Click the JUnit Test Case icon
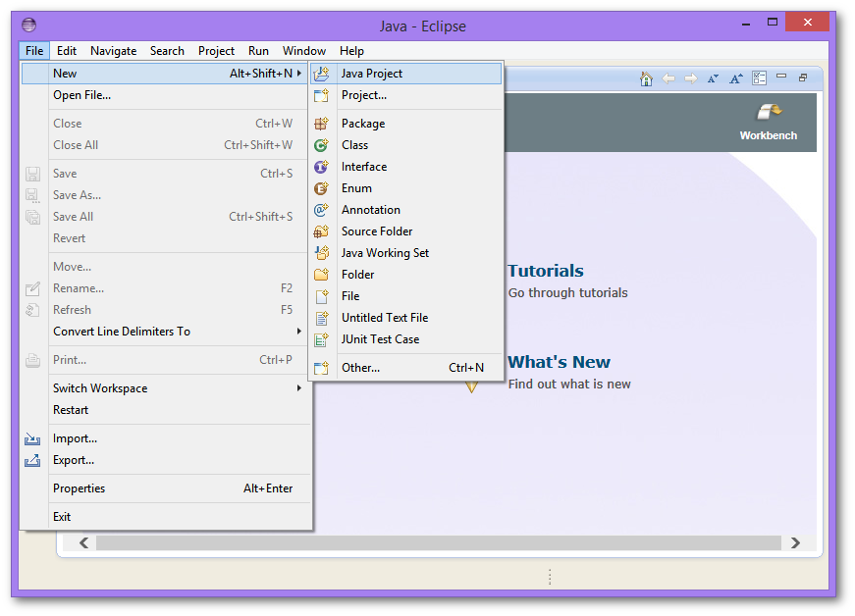 click(x=322, y=339)
